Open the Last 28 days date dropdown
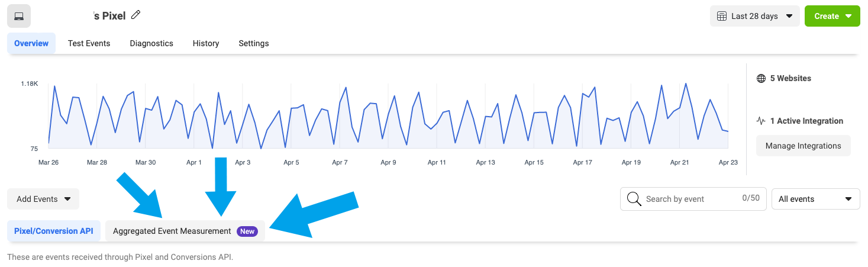Screen dimensions: 868x267 [754, 17]
